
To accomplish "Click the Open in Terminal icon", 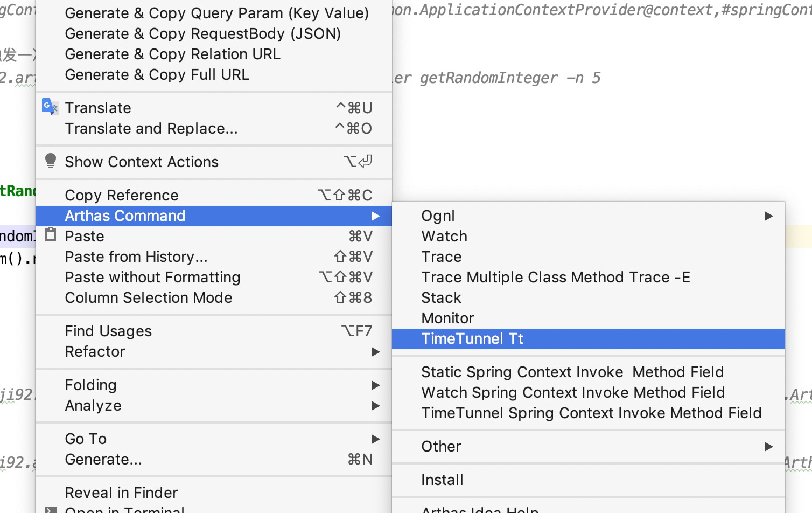I will point(51,510).
